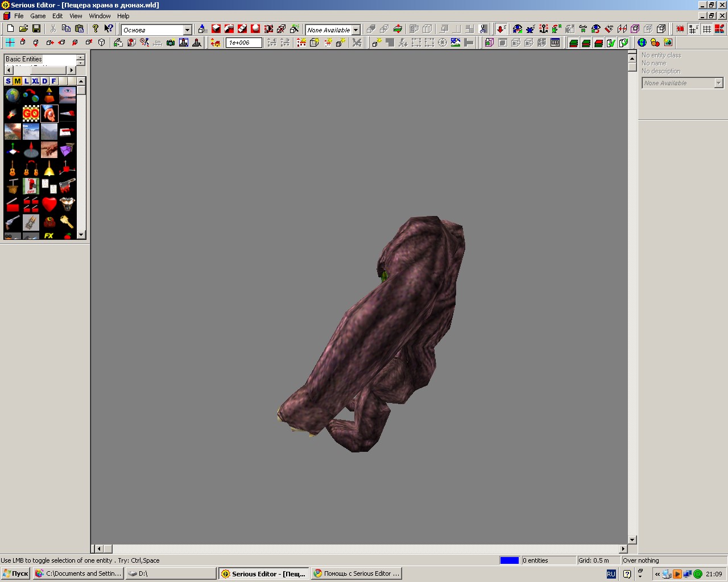Toggle the D browser view button
Viewport: 728px width, 582px height.
point(44,81)
